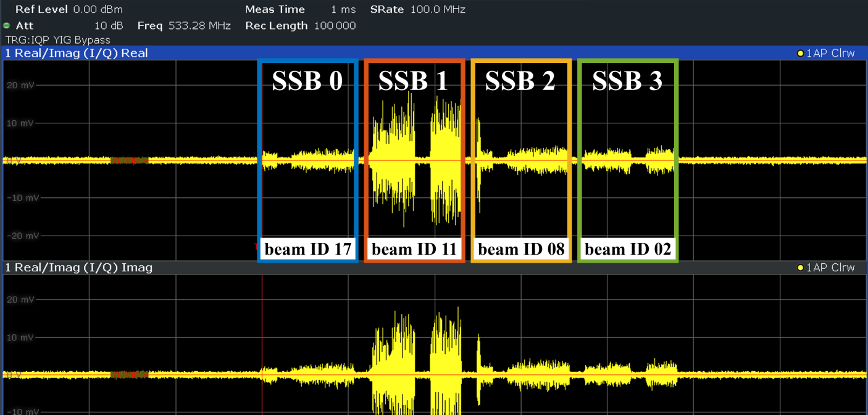
Task: Click the 20 mV axis label in Real plot
Action: point(21,86)
